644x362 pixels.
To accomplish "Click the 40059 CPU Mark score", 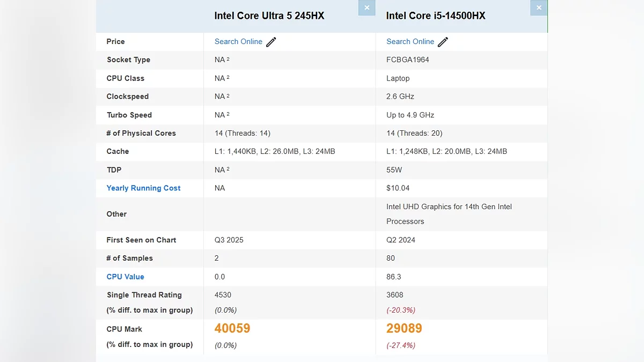I will point(232,328).
